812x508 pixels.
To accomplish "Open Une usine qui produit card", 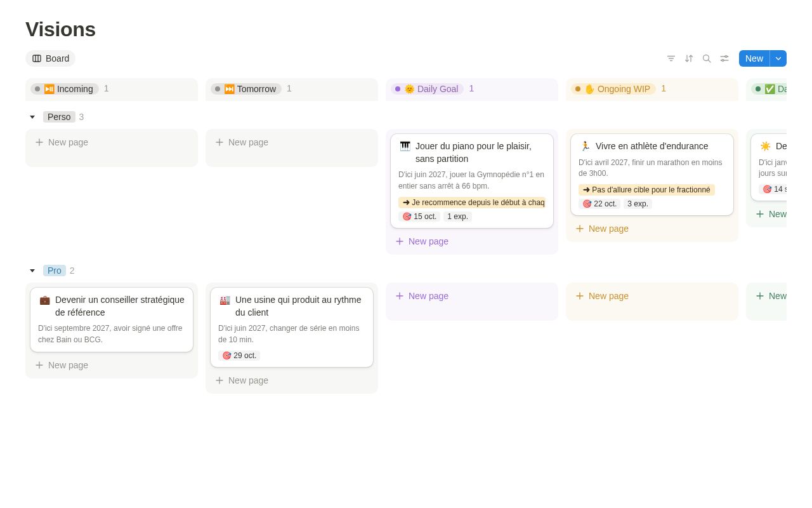I will pos(292,327).
